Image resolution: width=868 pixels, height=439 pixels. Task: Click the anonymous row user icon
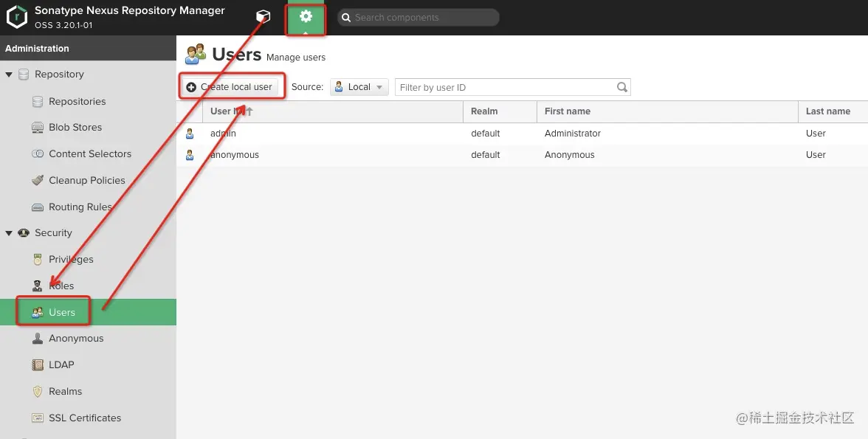(190, 155)
